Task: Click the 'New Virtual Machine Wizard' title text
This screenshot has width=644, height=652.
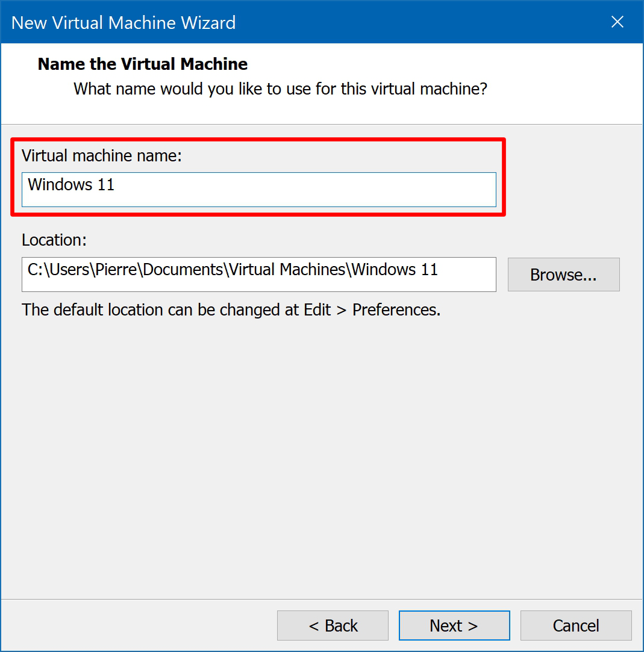Action: click(123, 22)
